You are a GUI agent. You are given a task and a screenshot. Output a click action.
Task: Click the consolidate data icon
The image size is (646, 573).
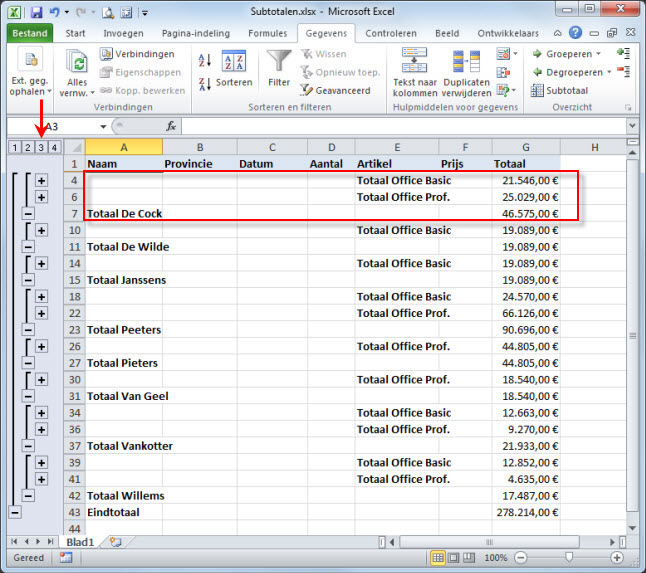[503, 73]
